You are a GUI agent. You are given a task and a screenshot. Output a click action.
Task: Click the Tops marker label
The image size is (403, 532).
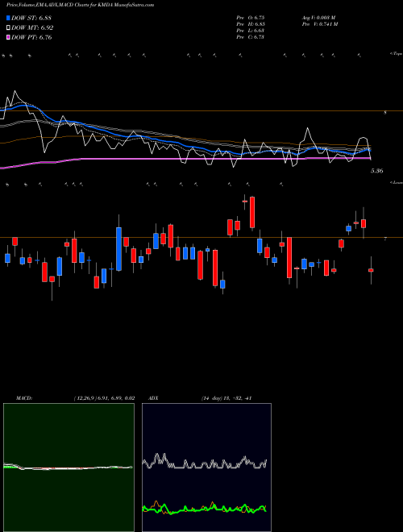(397, 54)
